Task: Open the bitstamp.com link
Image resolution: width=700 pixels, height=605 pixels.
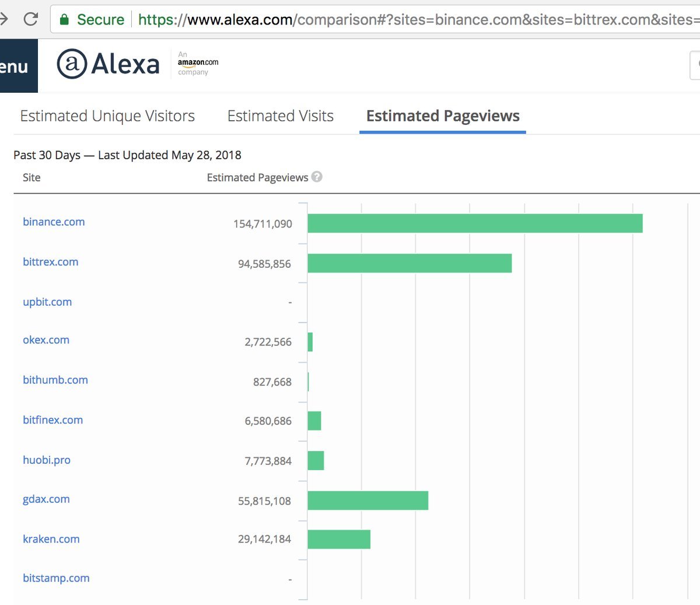Action: click(x=56, y=578)
